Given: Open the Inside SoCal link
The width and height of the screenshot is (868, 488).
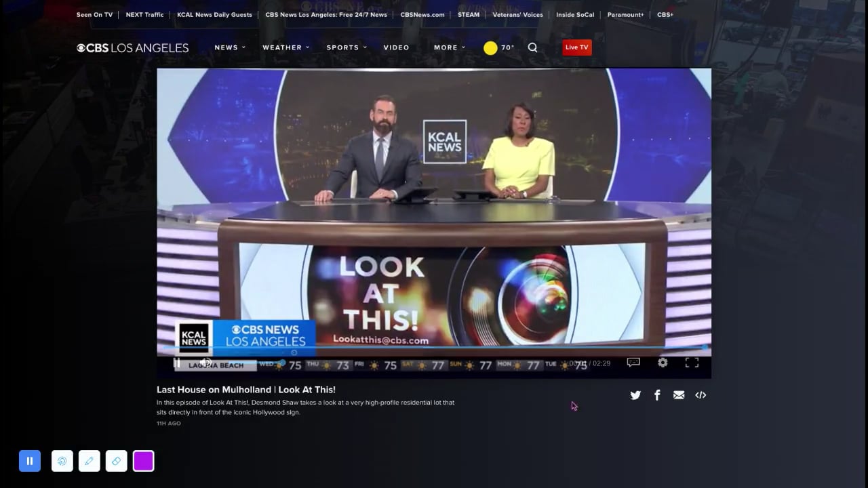Looking at the screenshot, I should [x=575, y=15].
